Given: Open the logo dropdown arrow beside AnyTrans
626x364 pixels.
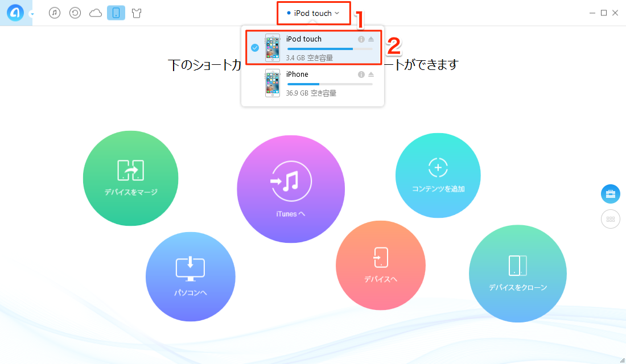Looking at the screenshot, I should [x=32, y=14].
